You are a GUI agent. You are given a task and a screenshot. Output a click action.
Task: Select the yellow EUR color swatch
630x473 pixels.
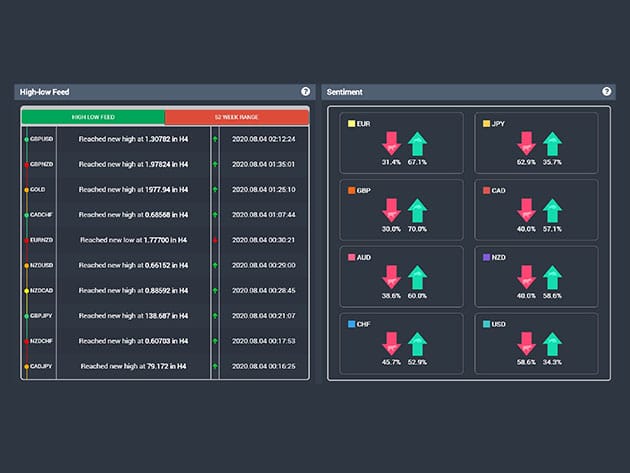pos(350,124)
